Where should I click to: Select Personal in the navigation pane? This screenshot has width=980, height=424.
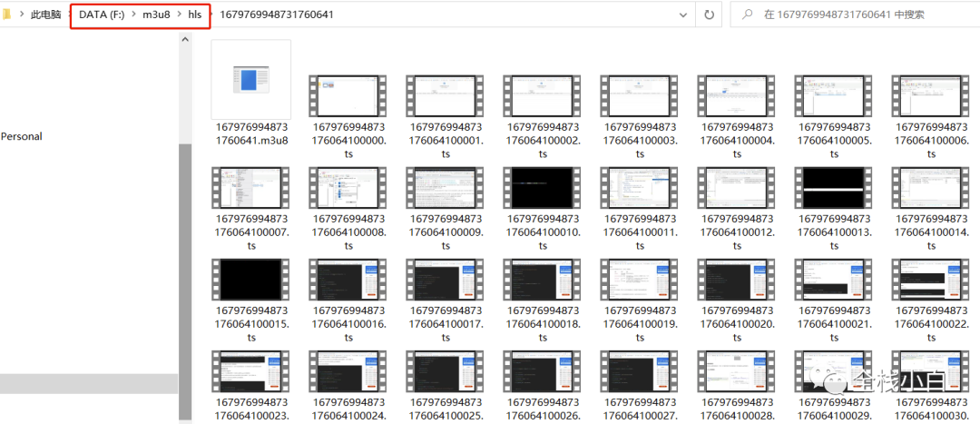(22, 136)
